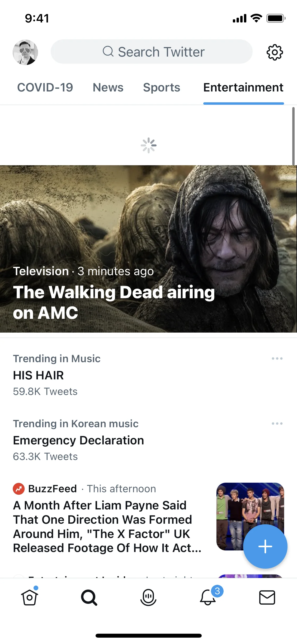Tap the loading spinner area
This screenshot has height=644, width=297.
pyautogui.click(x=149, y=145)
